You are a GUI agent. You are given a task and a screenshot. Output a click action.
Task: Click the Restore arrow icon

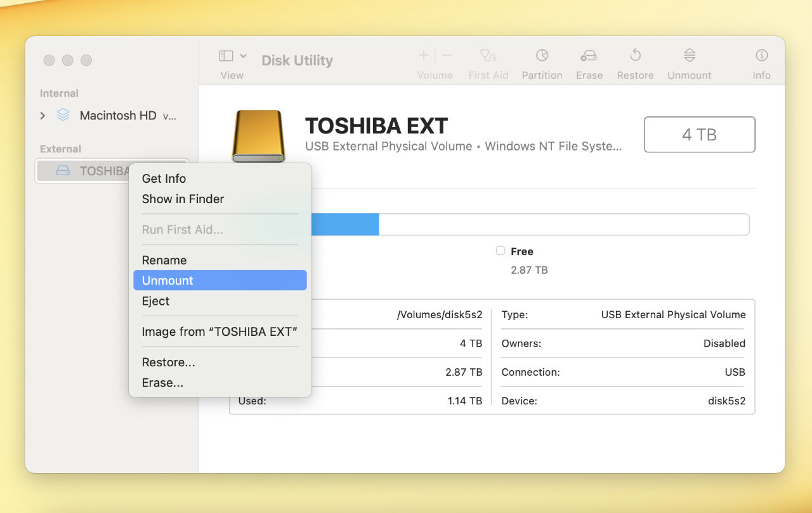635,55
